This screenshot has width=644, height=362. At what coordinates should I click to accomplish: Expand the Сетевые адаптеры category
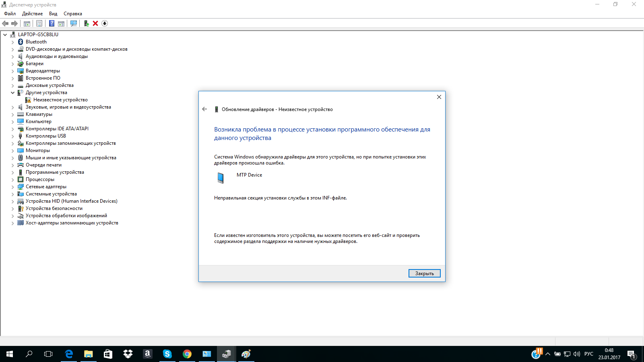tap(12, 187)
